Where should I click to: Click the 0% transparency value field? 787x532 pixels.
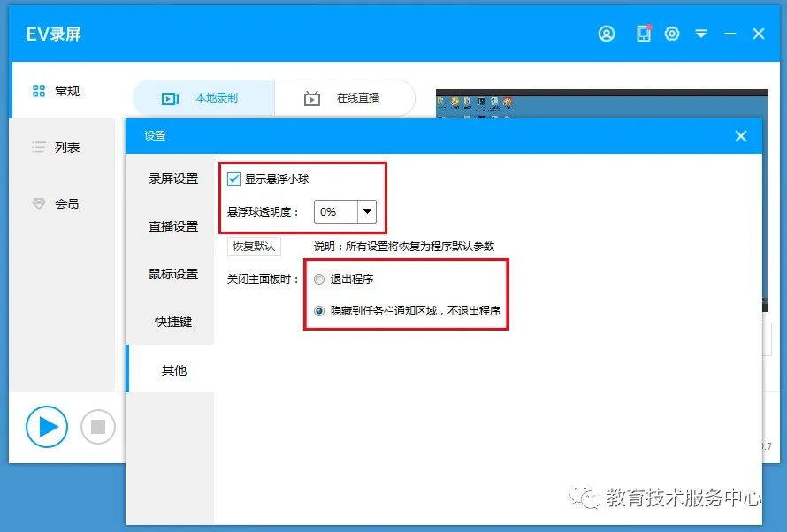[336, 211]
